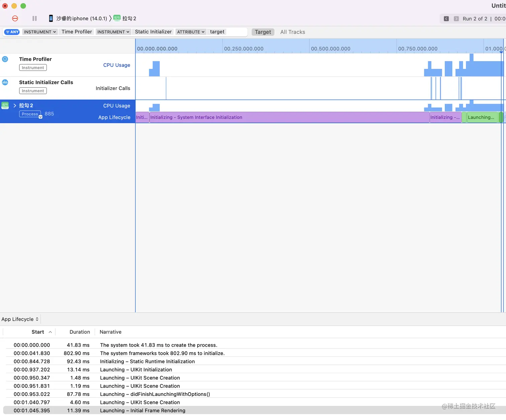
Task: Select UIKit Scene Creation 4.60 ms row
Action: click(x=254, y=402)
